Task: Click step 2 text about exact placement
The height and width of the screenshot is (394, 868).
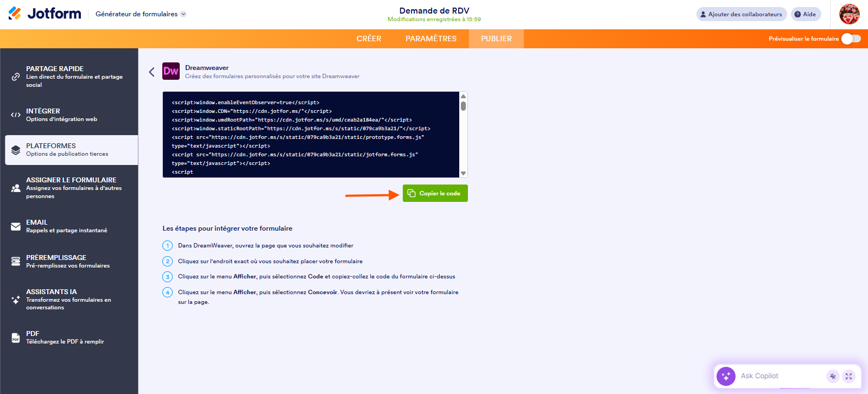Action: pyautogui.click(x=270, y=262)
